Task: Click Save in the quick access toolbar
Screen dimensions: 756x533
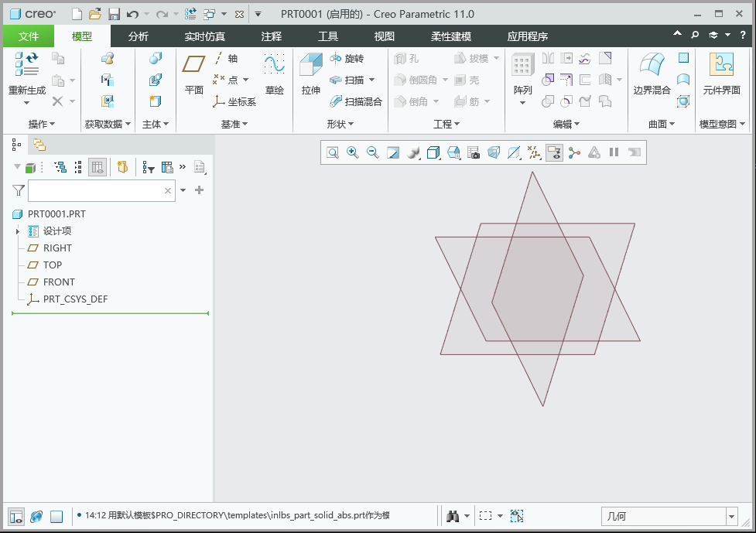Action: tap(113, 13)
